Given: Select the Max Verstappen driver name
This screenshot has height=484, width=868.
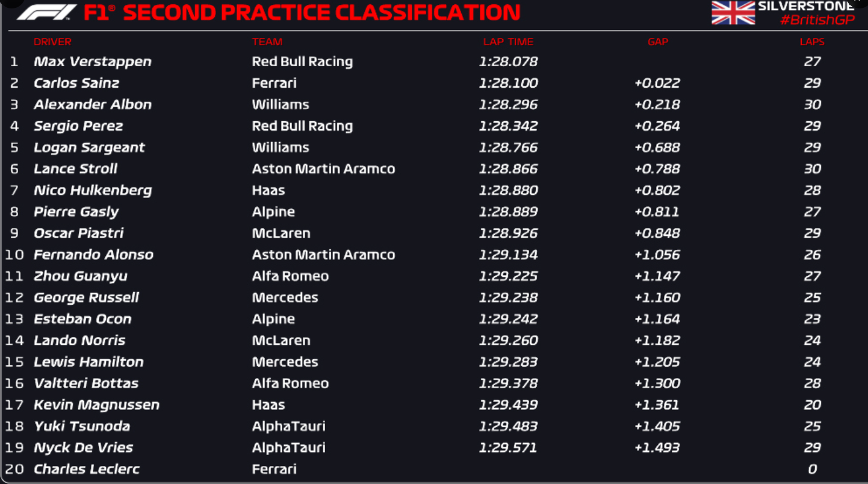Looking at the screenshot, I should [x=93, y=62].
